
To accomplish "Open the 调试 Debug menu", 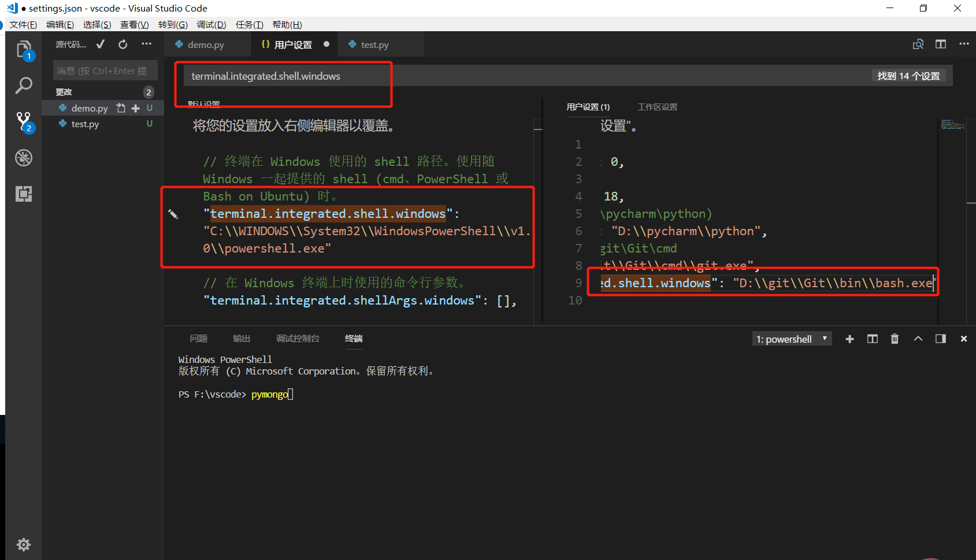I will click(x=211, y=24).
